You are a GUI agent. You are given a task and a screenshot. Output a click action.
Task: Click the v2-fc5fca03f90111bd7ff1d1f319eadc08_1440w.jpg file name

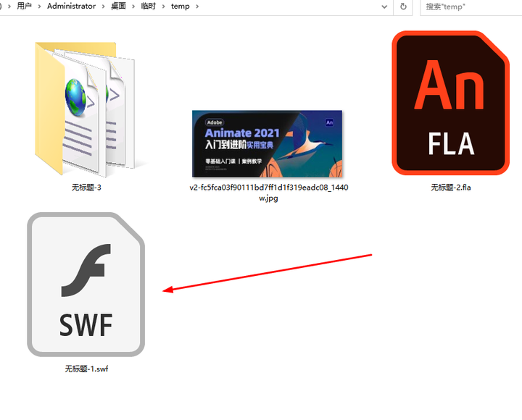(x=269, y=193)
